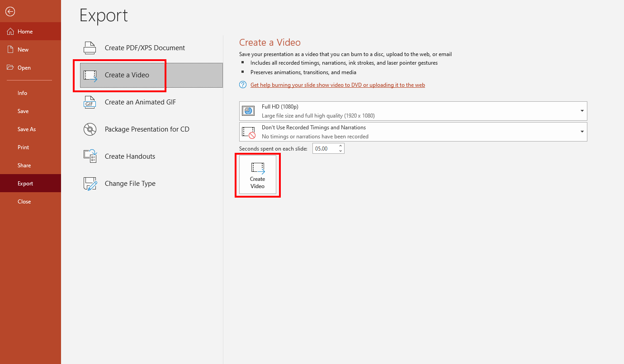Open the Share section
Viewport: 624px width, 364px height.
point(24,165)
